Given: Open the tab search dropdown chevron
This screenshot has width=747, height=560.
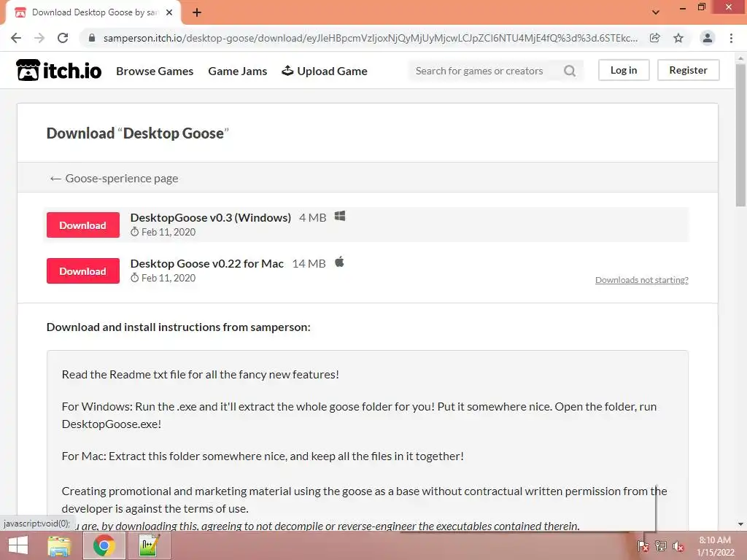Looking at the screenshot, I should pyautogui.click(x=656, y=12).
